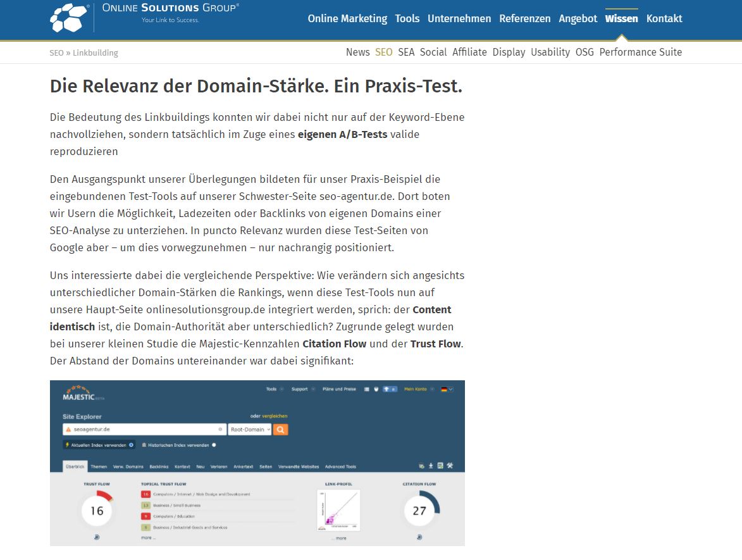Click the spreadsheet export icon in Majestic
This screenshot has width=742, height=560.
440,466
